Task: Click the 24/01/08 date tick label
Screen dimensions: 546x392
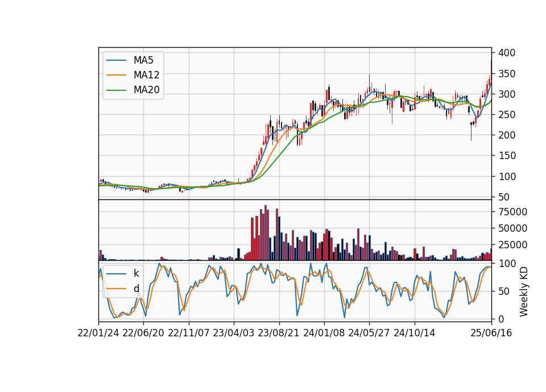Action: 324,333
